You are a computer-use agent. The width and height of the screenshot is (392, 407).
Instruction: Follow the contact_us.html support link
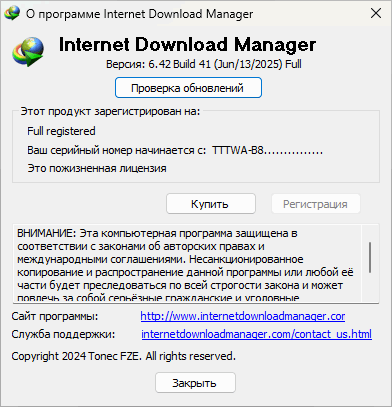(x=256, y=334)
